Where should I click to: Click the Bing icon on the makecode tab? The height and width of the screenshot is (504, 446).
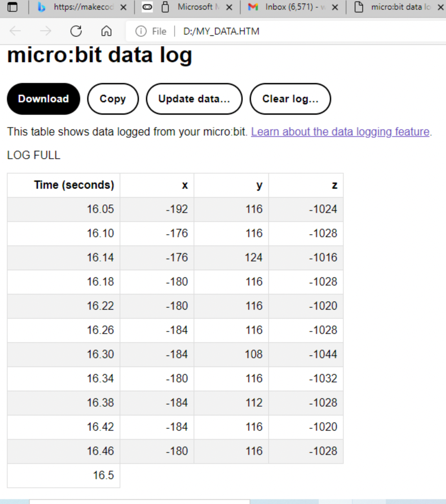(x=41, y=7)
